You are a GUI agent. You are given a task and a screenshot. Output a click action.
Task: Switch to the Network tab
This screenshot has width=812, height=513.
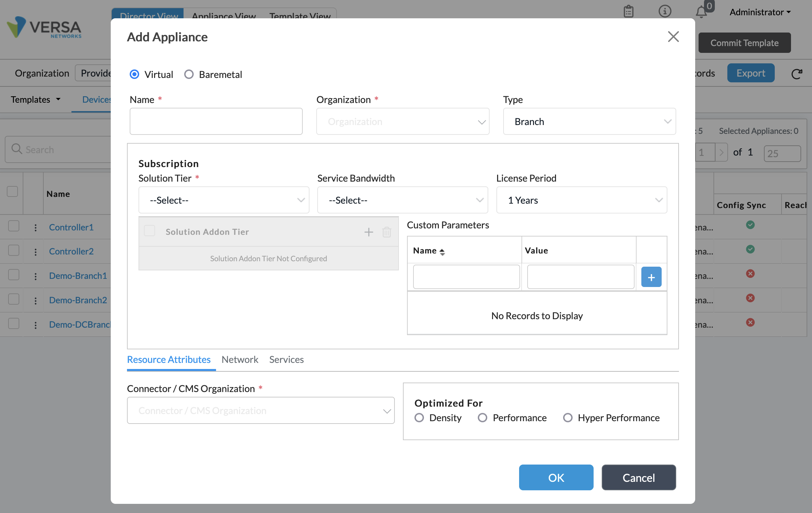(240, 360)
